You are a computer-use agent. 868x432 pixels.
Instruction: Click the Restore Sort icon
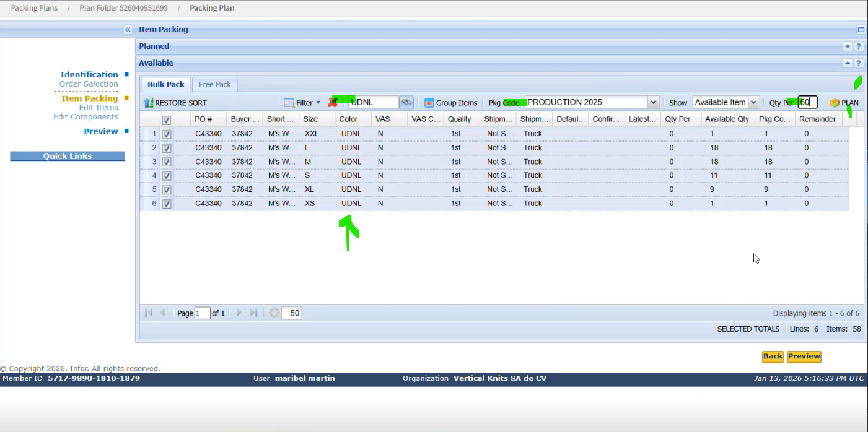(x=149, y=103)
